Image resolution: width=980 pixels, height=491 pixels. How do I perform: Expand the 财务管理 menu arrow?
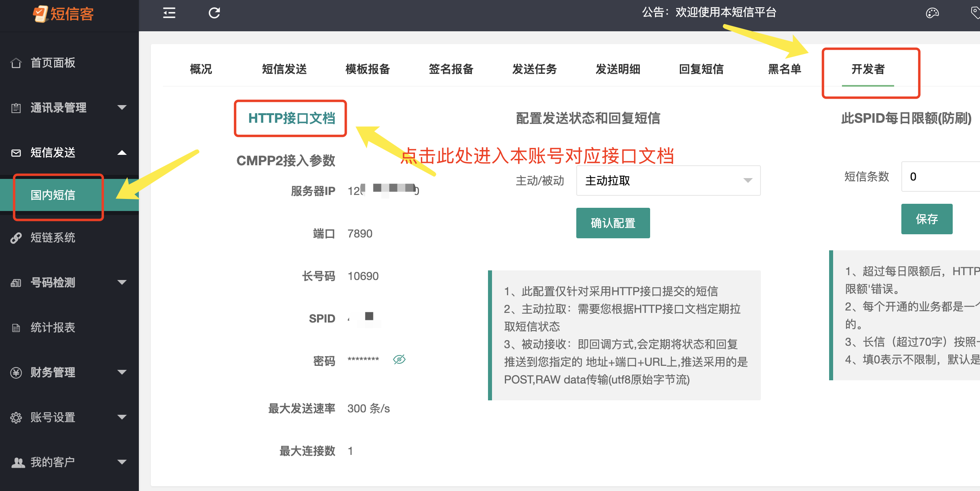[x=122, y=372]
